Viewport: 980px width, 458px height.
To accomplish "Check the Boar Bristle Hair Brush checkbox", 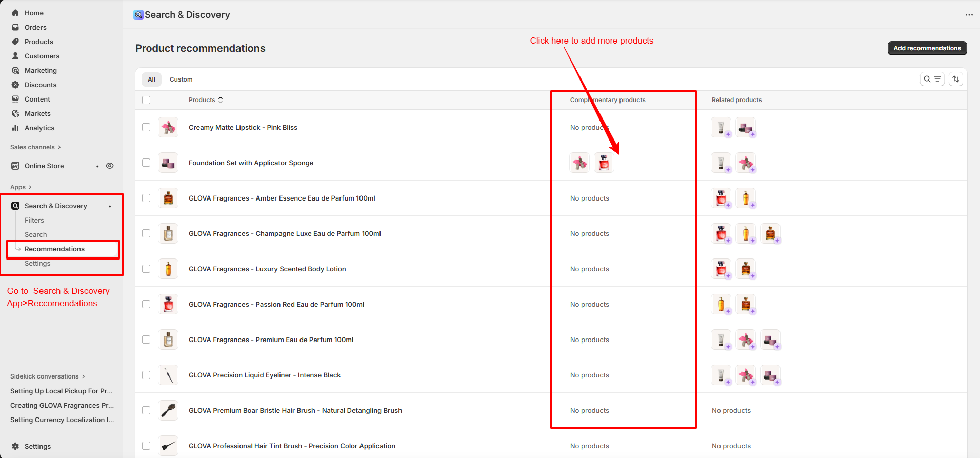I will point(146,410).
